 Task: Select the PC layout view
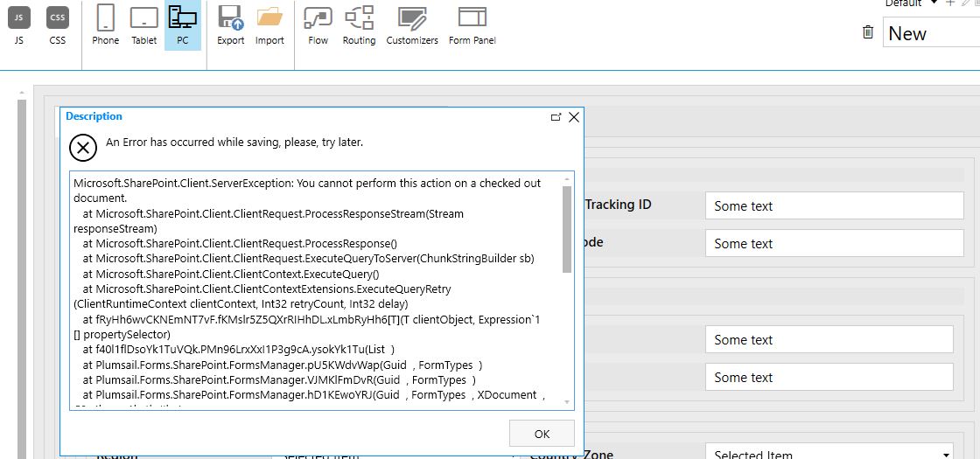coord(182,24)
